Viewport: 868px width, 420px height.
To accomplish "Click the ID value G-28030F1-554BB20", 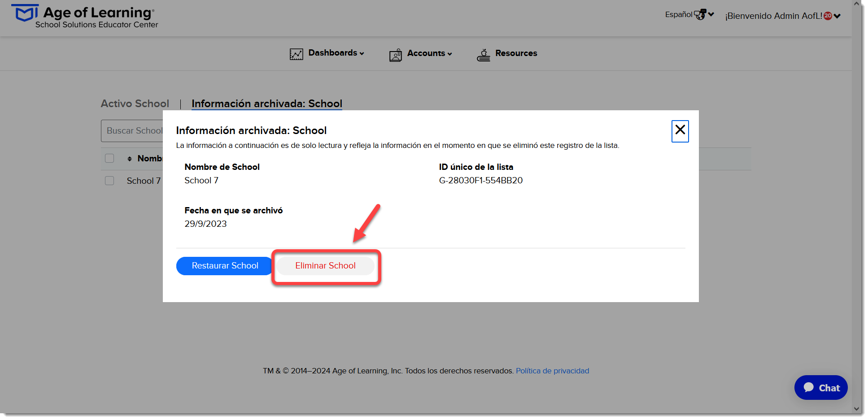I will tap(480, 180).
